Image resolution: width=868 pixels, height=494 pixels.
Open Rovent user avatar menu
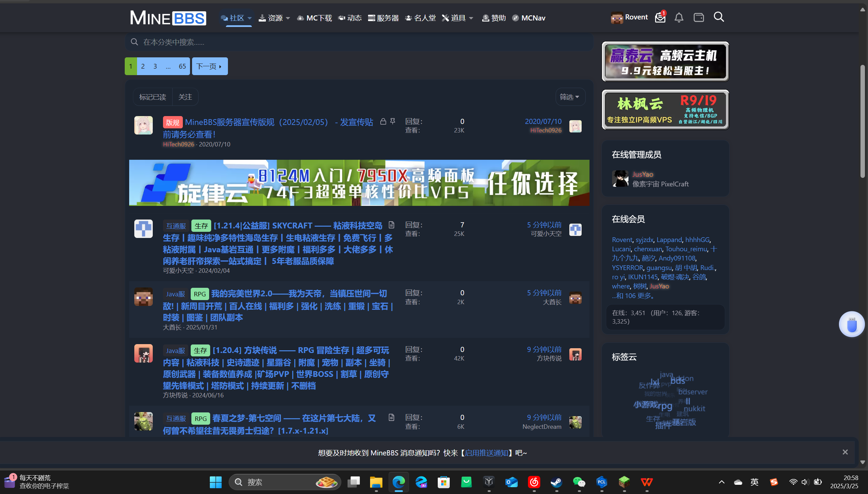(x=629, y=17)
